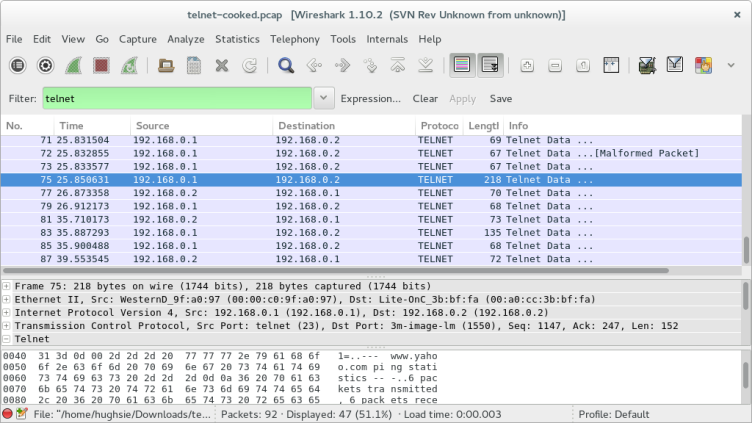
Task: Collapse the Telnet tree node
Action: 6,339
